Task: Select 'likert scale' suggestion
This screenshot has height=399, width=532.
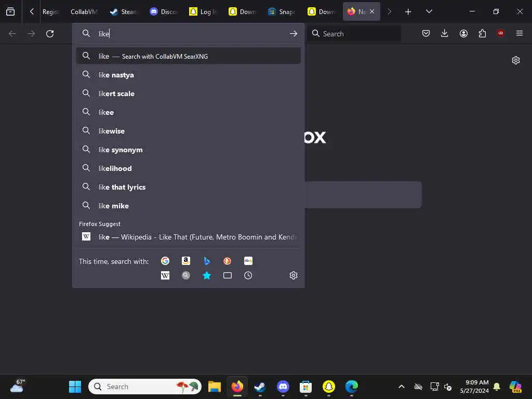Action: coord(189,94)
